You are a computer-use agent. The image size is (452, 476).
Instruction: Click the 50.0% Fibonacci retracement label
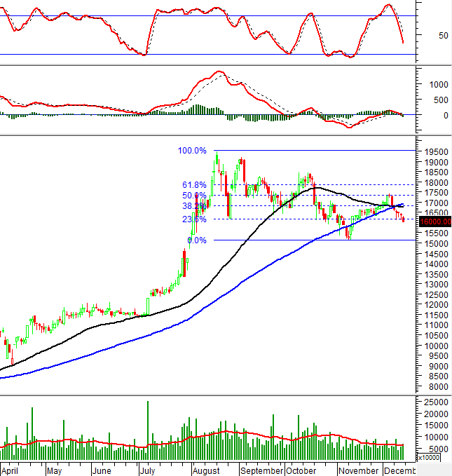(x=194, y=196)
